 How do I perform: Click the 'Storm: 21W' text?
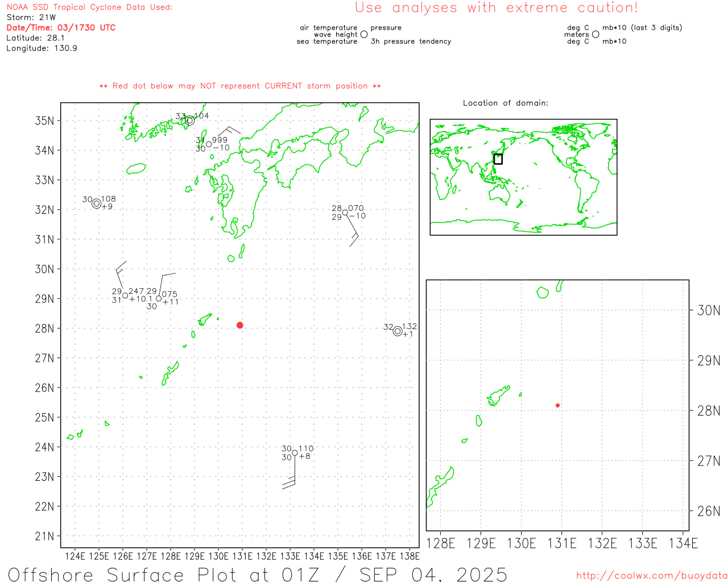point(31,18)
